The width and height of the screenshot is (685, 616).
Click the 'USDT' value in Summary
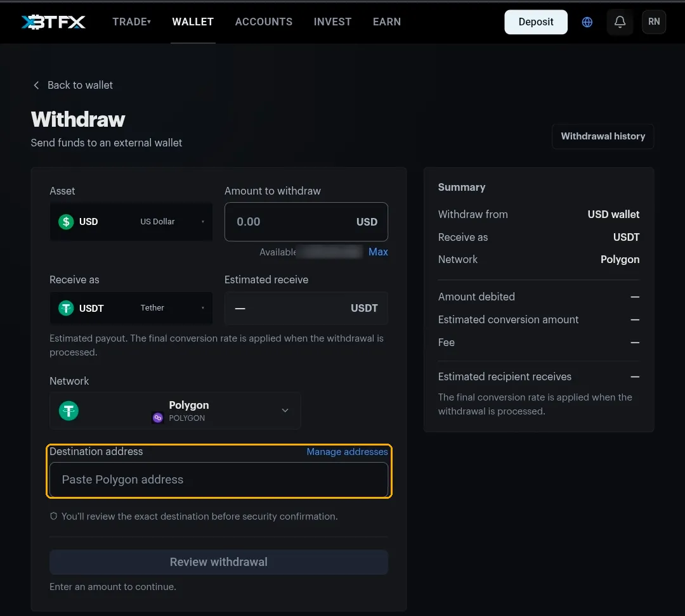tap(626, 237)
